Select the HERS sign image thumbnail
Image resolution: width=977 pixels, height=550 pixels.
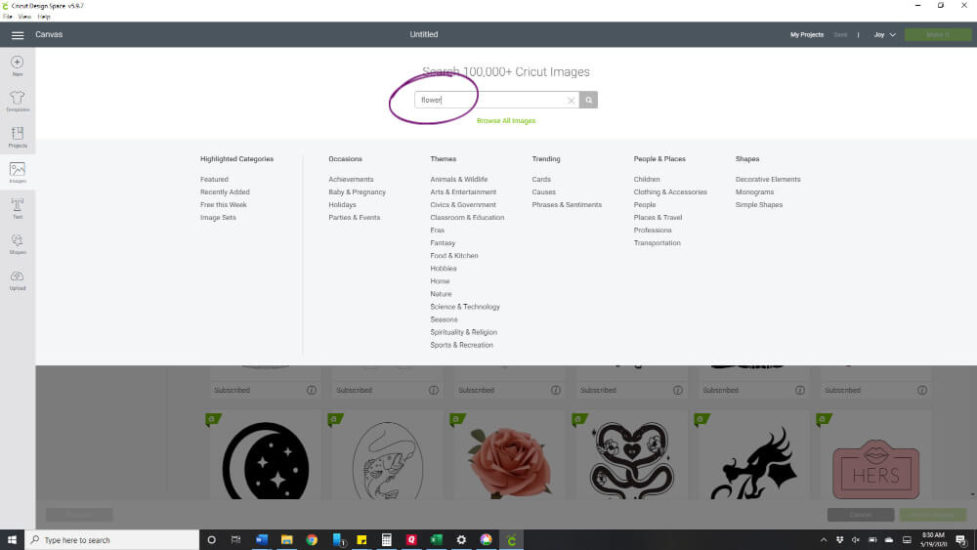pyautogui.click(x=875, y=469)
